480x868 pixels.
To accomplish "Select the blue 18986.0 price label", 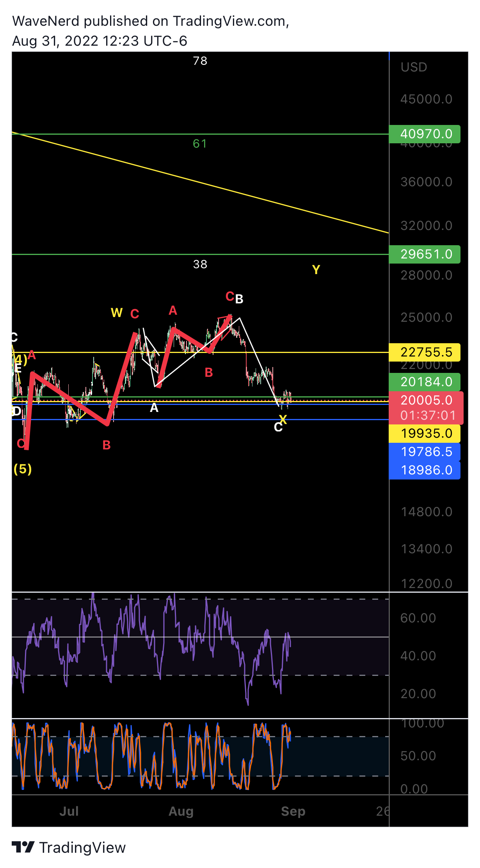I will pyautogui.click(x=425, y=470).
